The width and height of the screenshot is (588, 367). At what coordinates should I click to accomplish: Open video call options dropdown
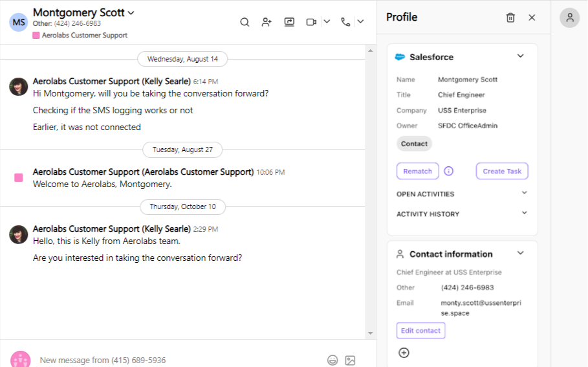coord(327,22)
